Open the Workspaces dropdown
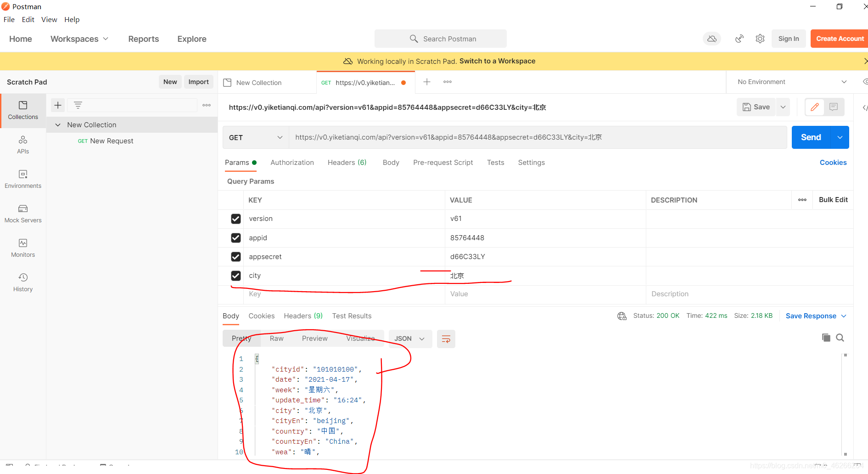Image resolution: width=868 pixels, height=474 pixels. tap(79, 39)
